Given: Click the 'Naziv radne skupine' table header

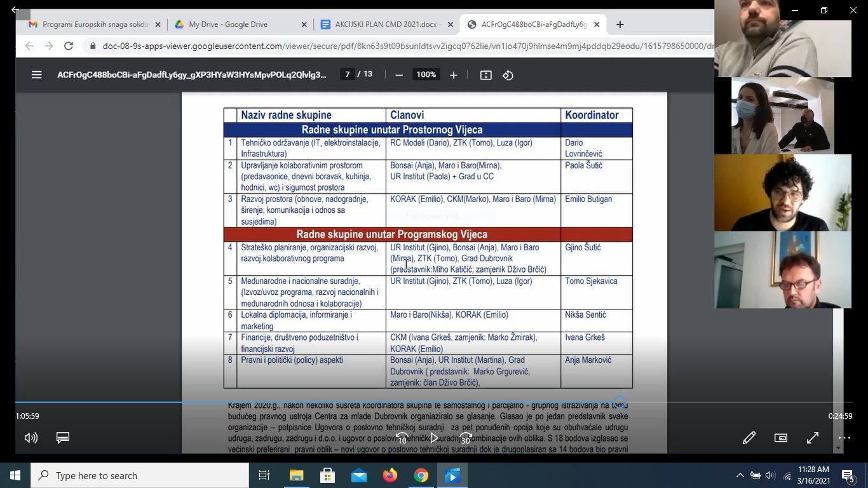Looking at the screenshot, I should click(286, 115).
